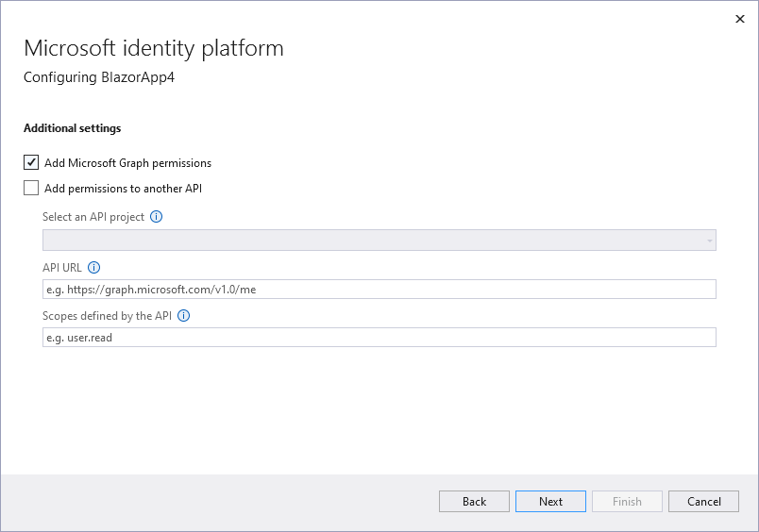Click the info icon next to API URL
759x532 pixels.
coord(93,267)
